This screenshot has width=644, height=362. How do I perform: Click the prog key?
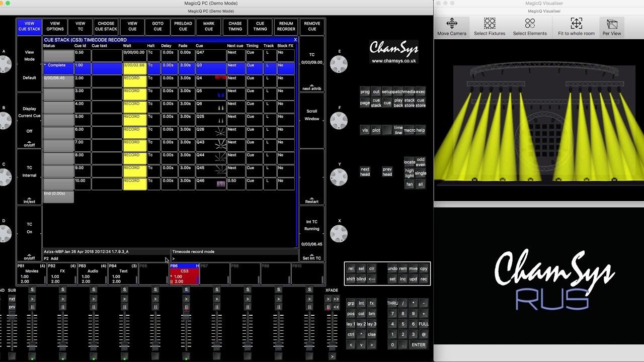tap(365, 92)
